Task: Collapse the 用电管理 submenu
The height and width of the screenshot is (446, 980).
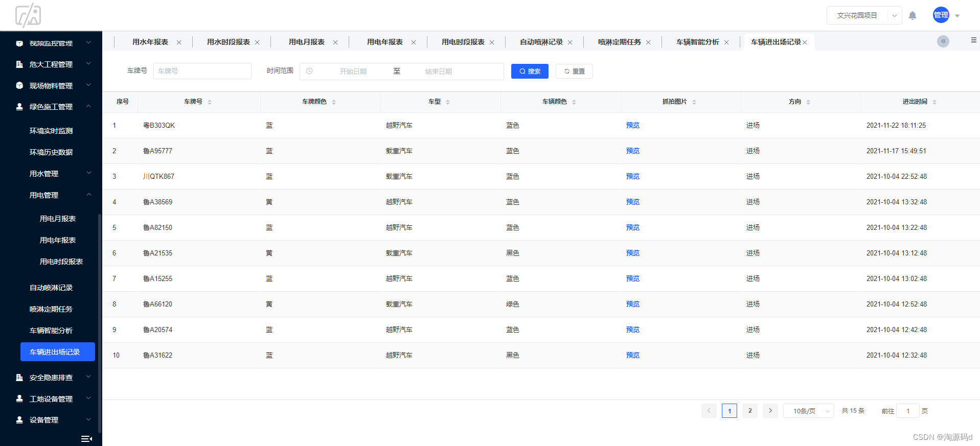Action: [51, 195]
